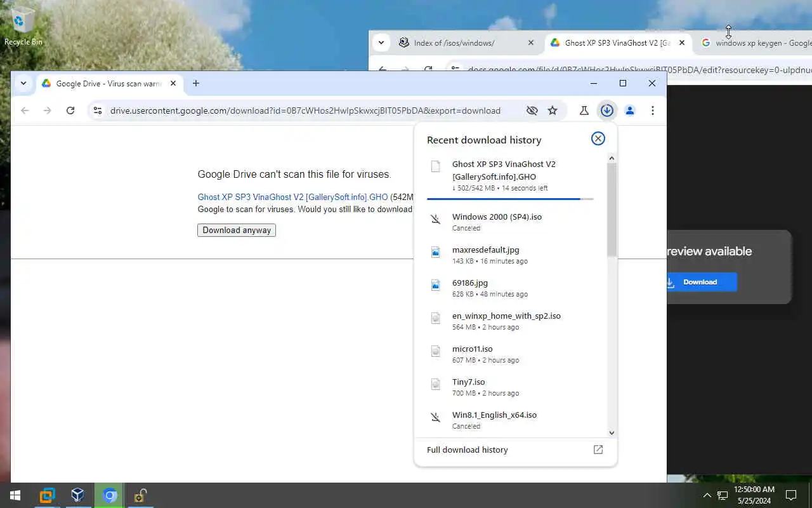Click the Tiny7.iso file icon
This screenshot has height=508, width=812.
(x=436, y=384)
